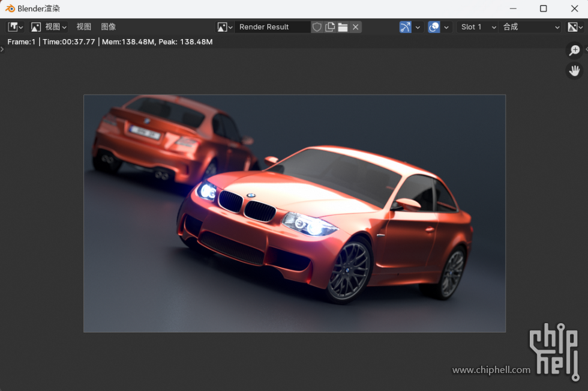Viewport: 588px width, 391px height.
Task: Expand the overlay options dropdown arrow
Action: pyautogui.click(x=446, y=27)
